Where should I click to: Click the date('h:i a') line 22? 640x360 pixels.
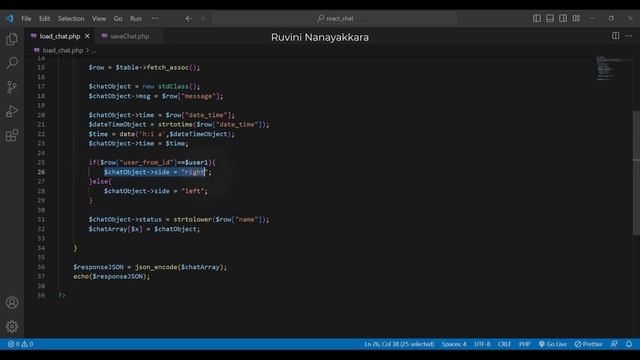pos(162,134)
